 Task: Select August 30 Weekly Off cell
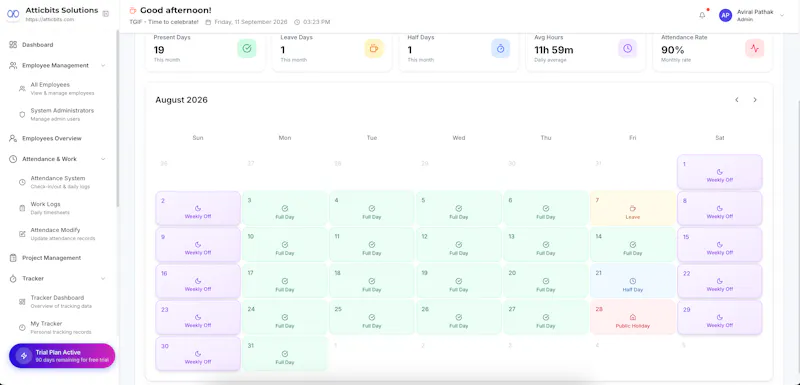click(x=198, y=353)
